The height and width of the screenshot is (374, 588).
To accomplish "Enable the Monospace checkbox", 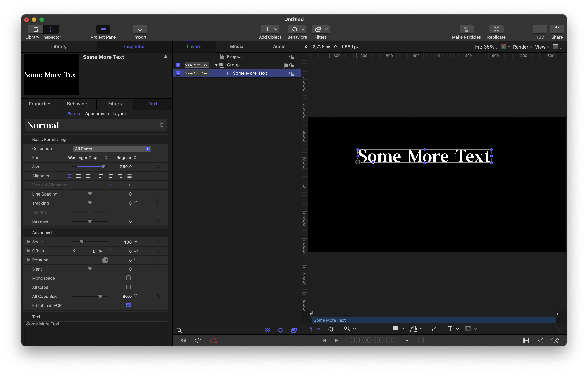I will pos(128,278).
